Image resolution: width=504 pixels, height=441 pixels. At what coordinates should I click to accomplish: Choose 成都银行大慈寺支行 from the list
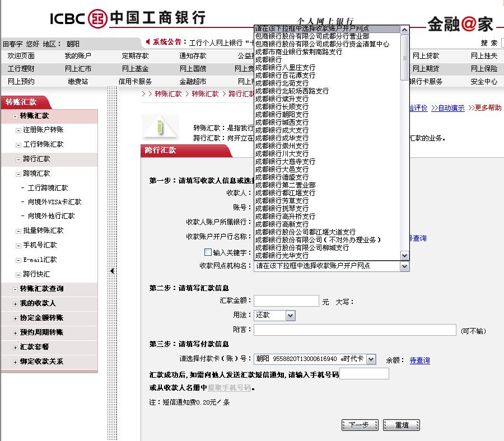(327, 162)
